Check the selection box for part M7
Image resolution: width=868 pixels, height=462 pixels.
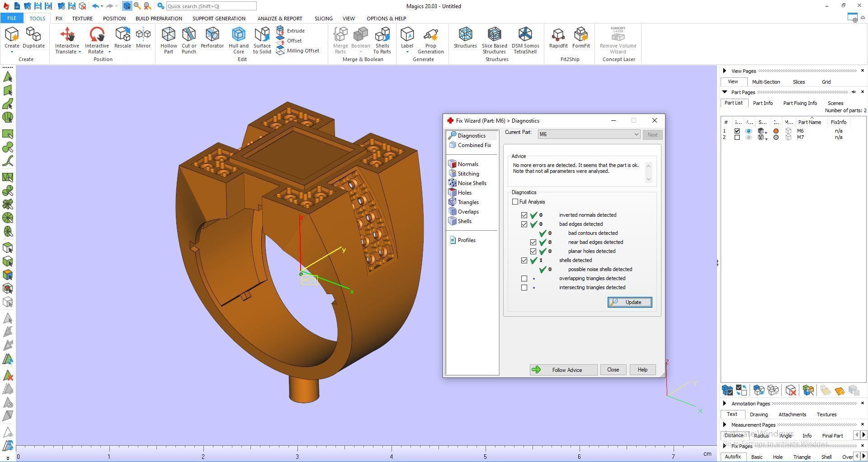737,138
